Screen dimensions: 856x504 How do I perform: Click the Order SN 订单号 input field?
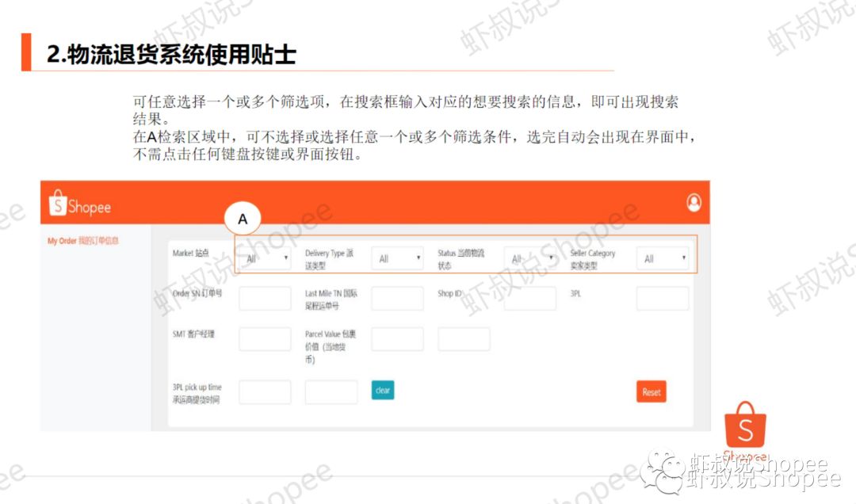pos(266,298)
